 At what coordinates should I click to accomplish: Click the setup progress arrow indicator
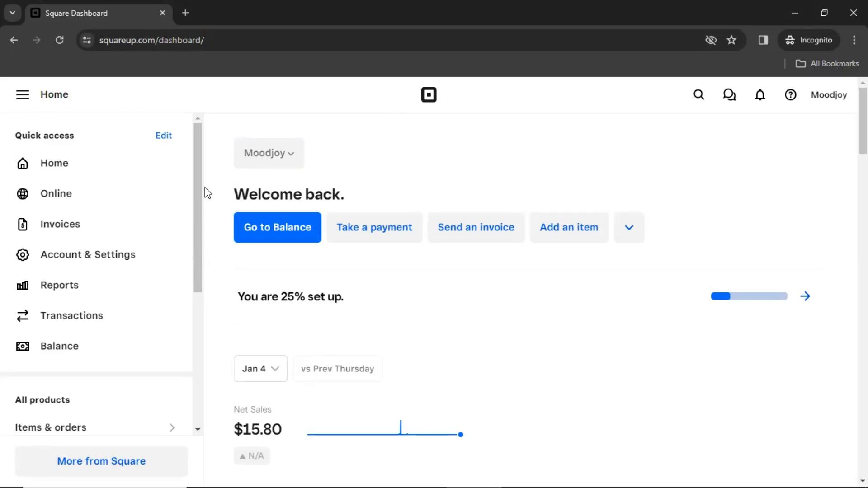point(805,296)
